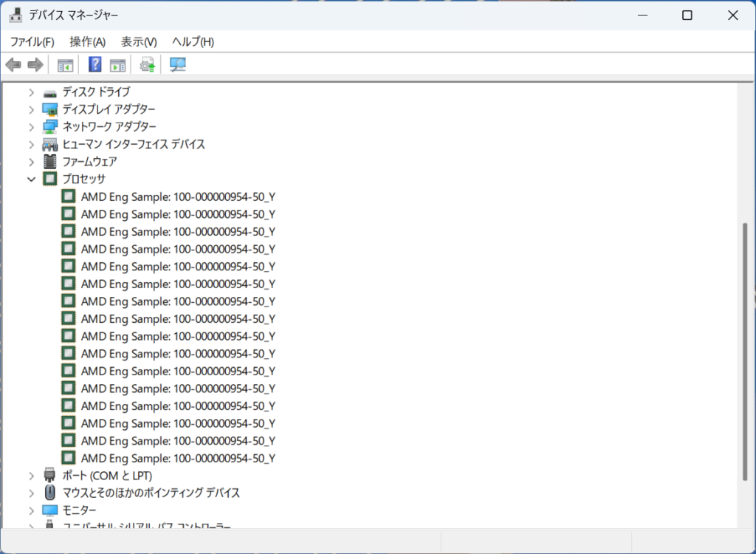Select the ネットワーク アダプター category icon
This screenshot has height=554, width=756.
[49, 127]
